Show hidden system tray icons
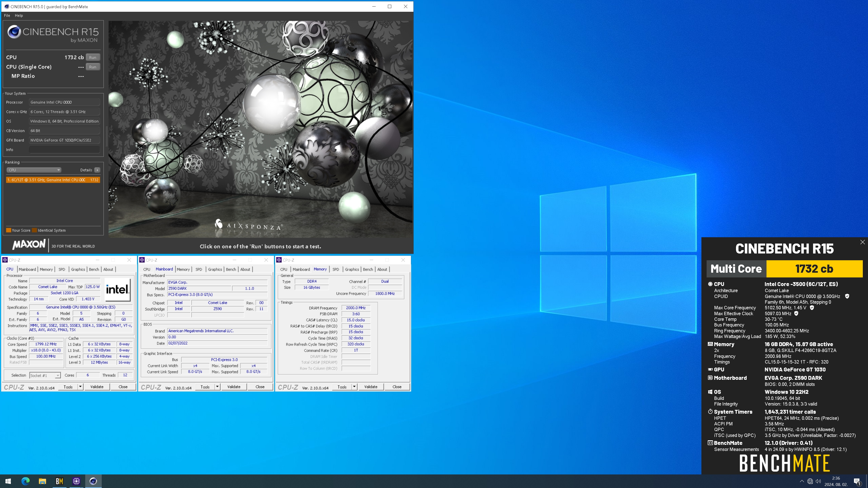Screen dimensions: 868x488 click(802, 481)
